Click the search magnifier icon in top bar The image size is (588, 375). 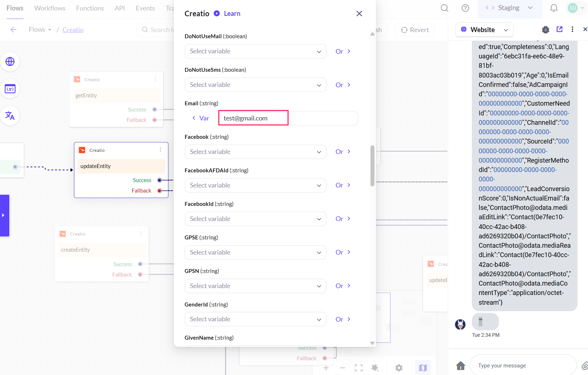coord(444,8)
